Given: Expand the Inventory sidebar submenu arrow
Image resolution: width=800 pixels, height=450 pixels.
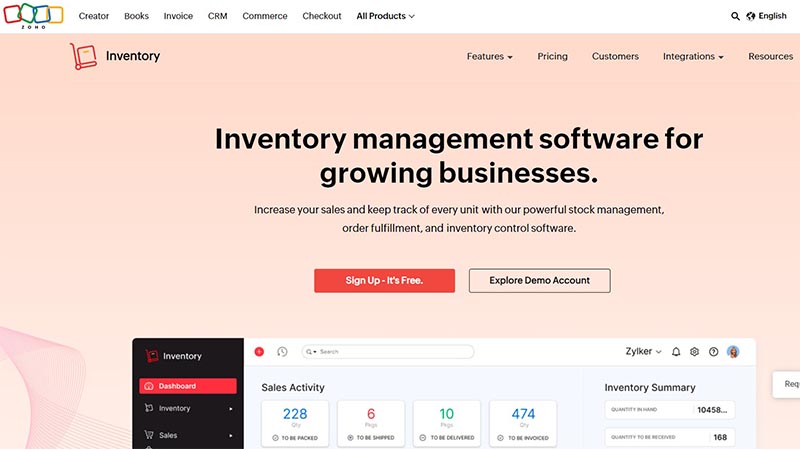Looking at the screenshot, I should [231, 409].
